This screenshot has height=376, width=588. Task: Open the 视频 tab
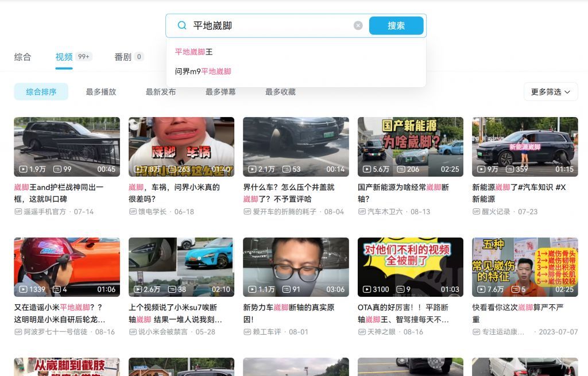tap(63, 57)
